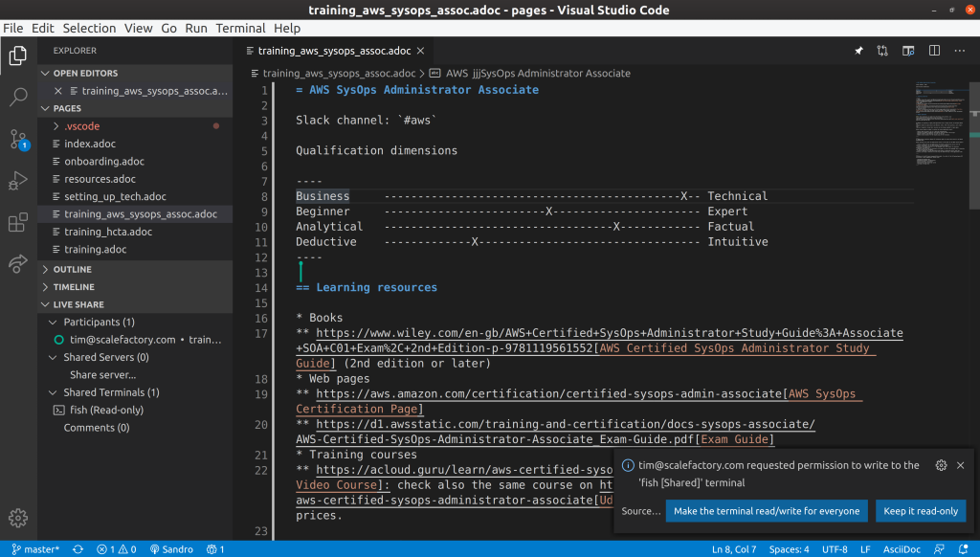This screenshot has width=980, height=557.
Task: Open the File menu
Action: pos(13,28)
